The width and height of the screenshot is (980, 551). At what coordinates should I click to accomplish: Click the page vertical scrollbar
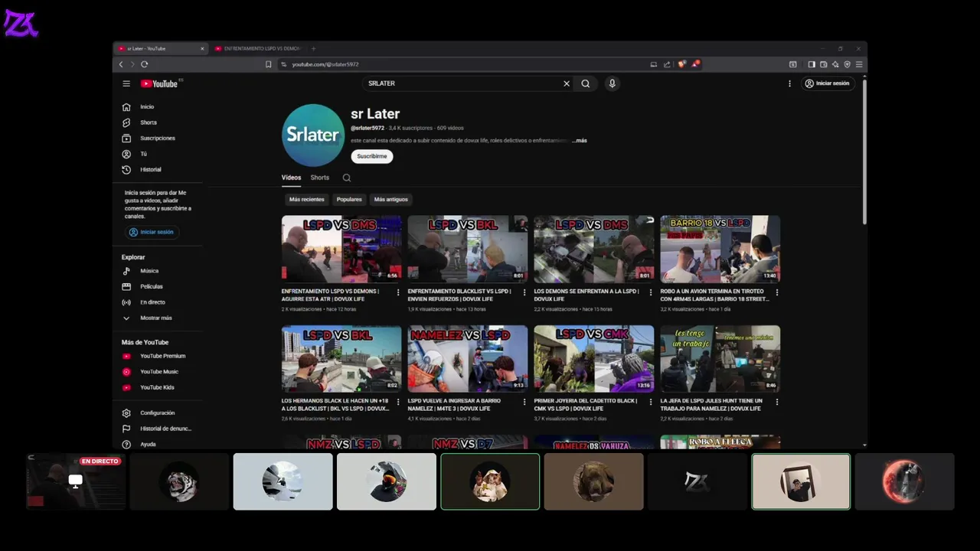pyautogui.click(x=864, y=152)
